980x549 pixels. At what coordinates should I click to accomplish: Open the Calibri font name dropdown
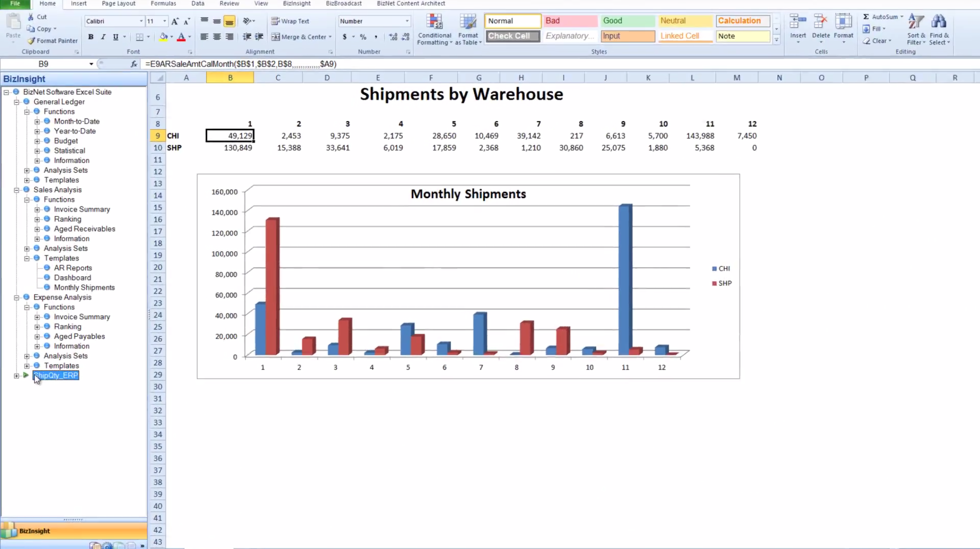tap(141, 21)
